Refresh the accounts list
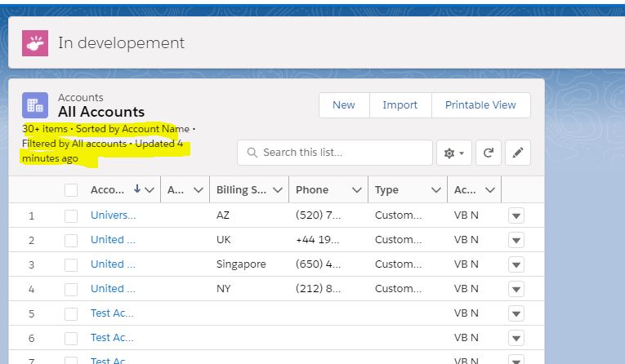 click(488, 153)
